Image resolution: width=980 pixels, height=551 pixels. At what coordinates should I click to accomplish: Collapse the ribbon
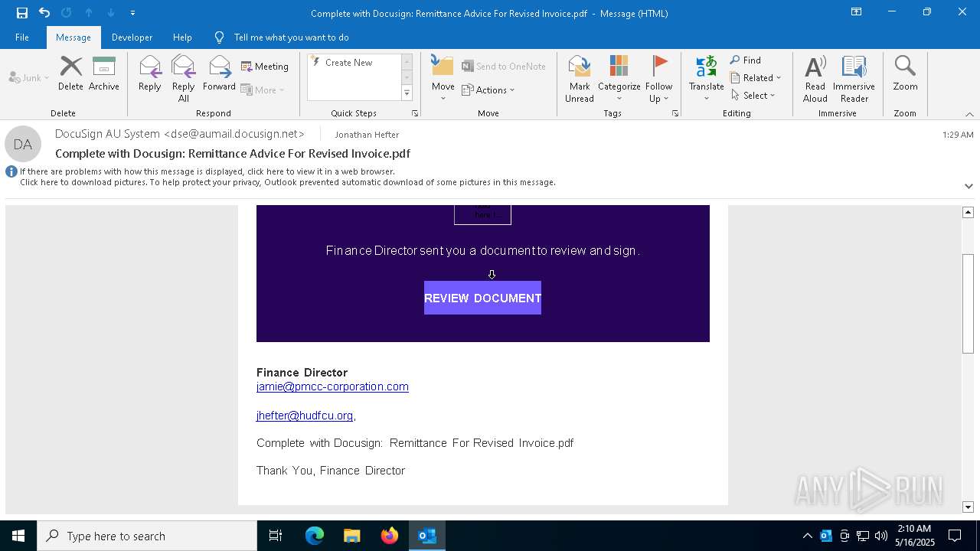pos(969,113)
